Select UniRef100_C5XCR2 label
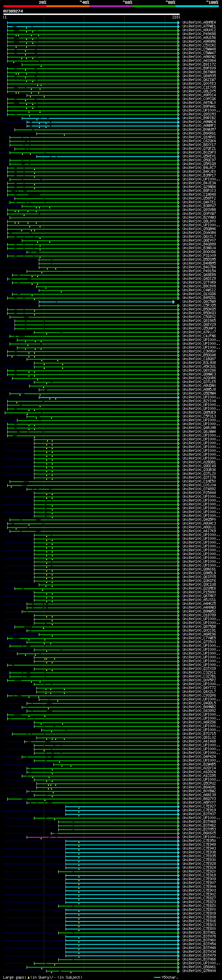The image size is (222, 980). point(199,45)
